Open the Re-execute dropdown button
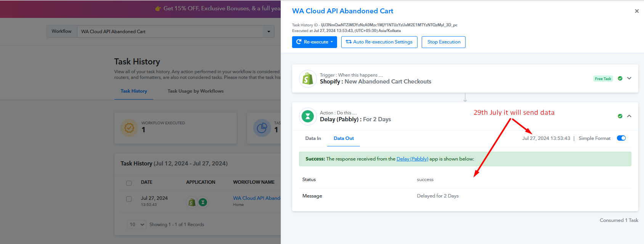 pos(315,42)
